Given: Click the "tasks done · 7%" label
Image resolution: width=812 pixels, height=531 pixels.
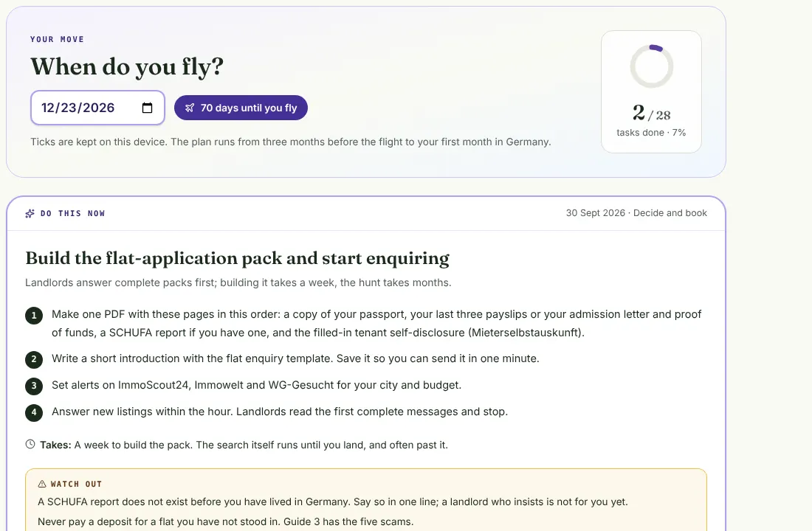Looking at the screenshot, I should click(652, 133).
